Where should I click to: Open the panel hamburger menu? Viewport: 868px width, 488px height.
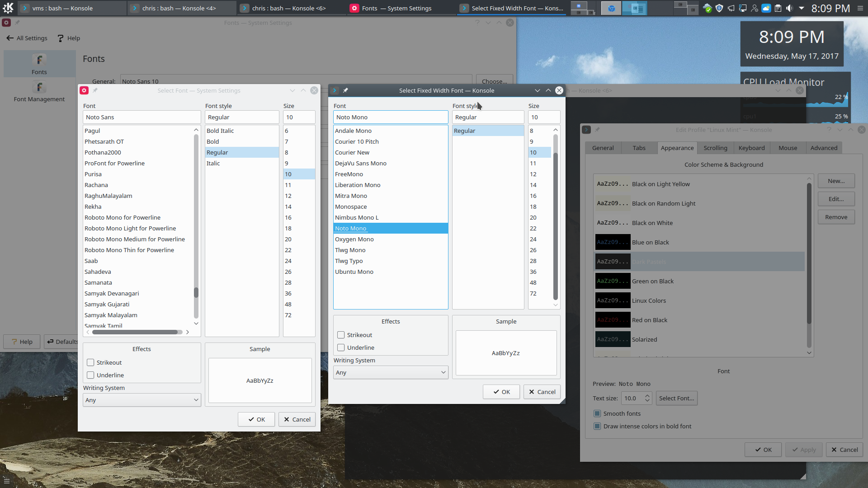click(860, 8)
